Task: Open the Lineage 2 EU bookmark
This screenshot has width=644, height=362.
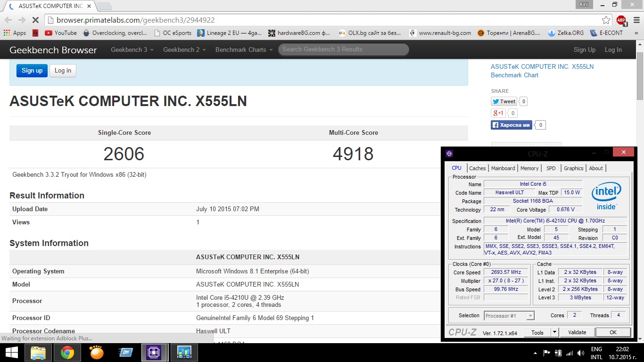Action: (230, 33)
